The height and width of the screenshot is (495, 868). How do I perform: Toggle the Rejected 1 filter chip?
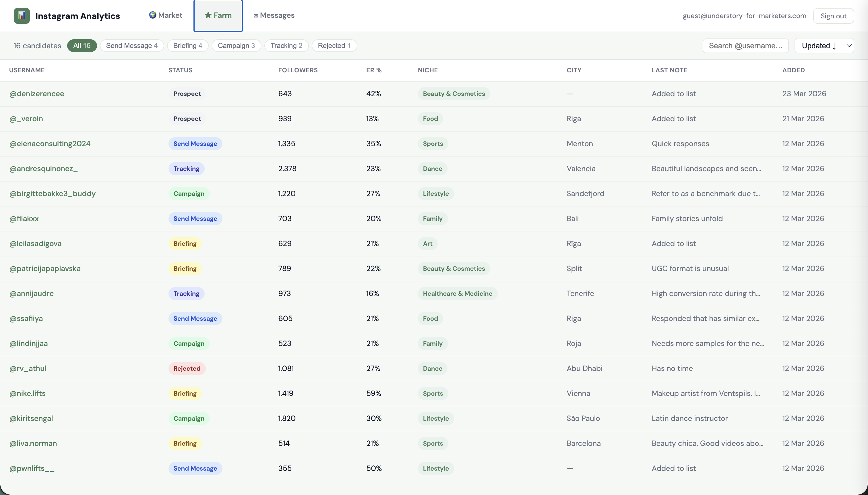click(334, 46)
